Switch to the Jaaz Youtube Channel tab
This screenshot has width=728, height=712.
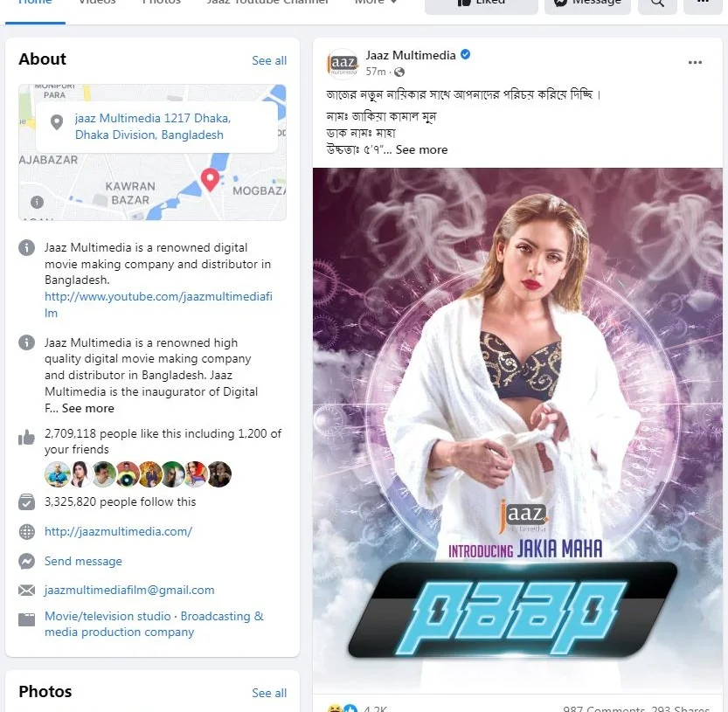click(267, 3)
